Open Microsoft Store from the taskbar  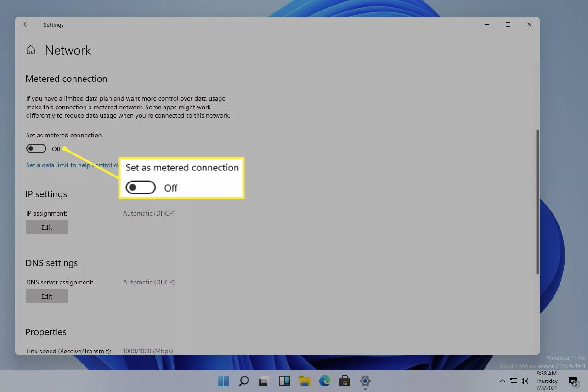point(345,381)
